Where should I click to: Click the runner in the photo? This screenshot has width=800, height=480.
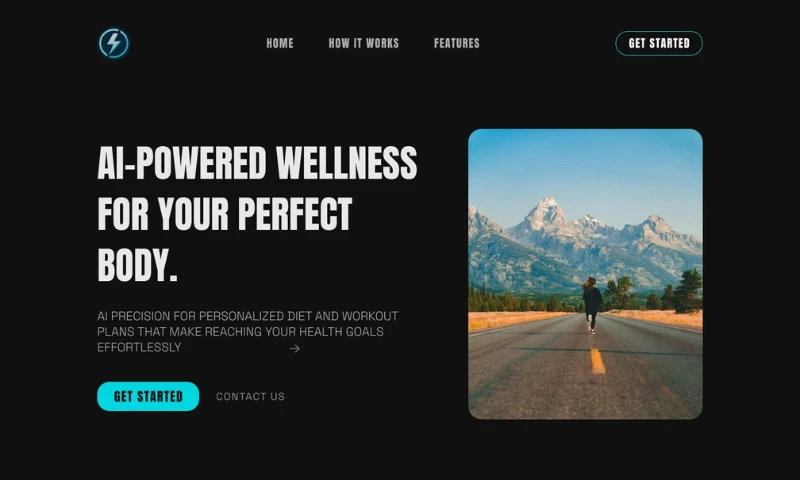coord(592,305)
